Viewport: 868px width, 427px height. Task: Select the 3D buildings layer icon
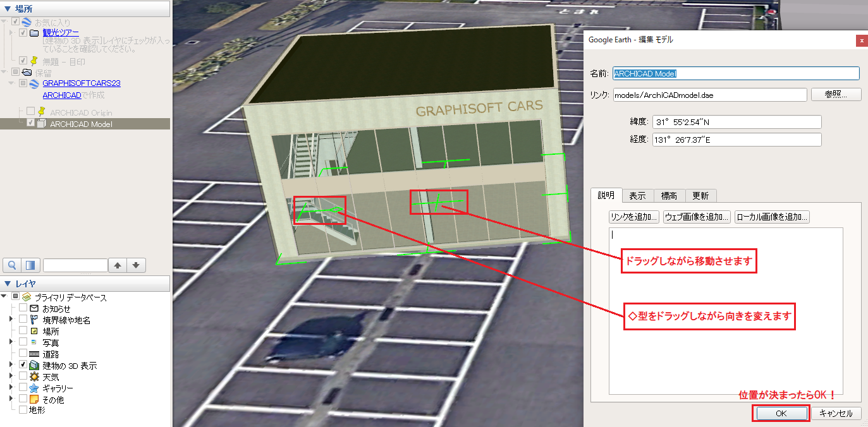[34, 366]
